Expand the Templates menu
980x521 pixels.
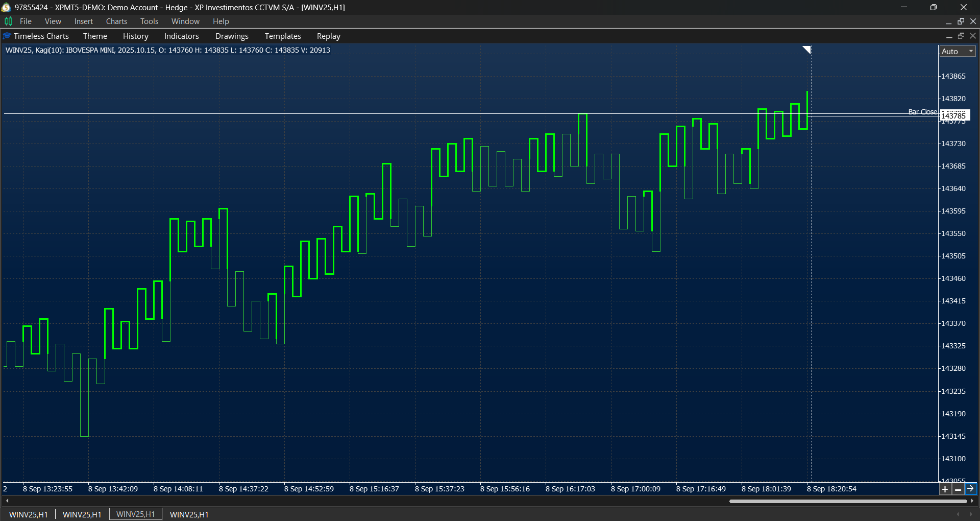(x=282, y=36)
